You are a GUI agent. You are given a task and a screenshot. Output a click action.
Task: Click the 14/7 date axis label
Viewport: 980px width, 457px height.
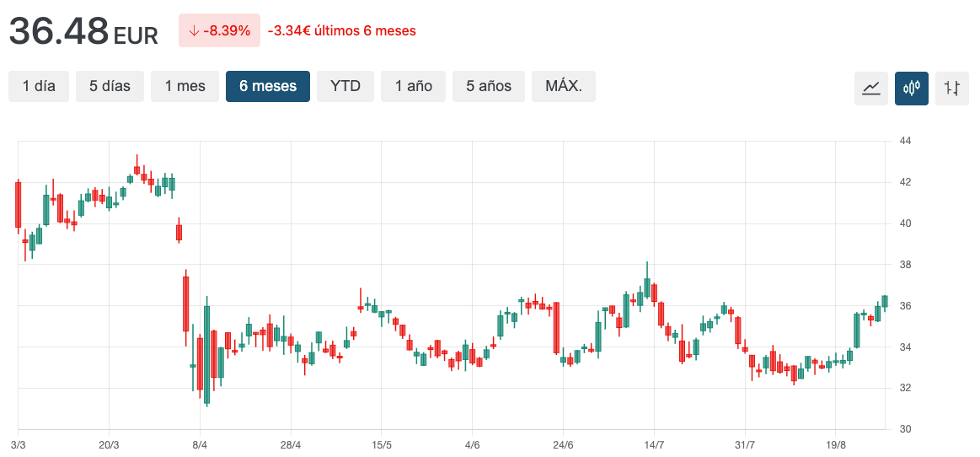[654, 444]
